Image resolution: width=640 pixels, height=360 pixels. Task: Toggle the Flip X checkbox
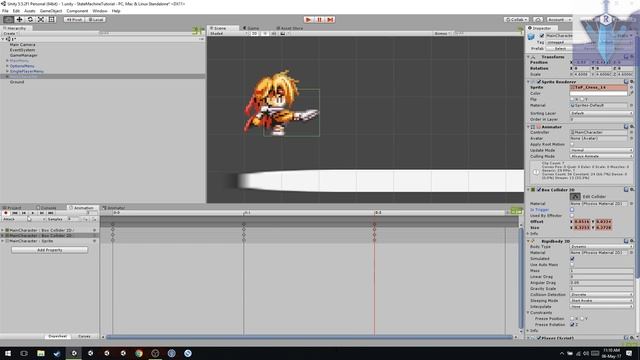pos(572,99)
